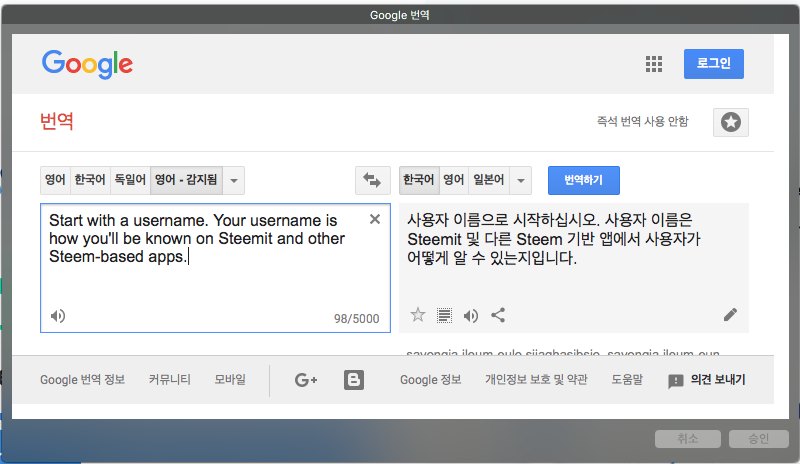This screenshot has height=464, width=800.
Task: Open the 도움말 footer link
Action: 627,380
